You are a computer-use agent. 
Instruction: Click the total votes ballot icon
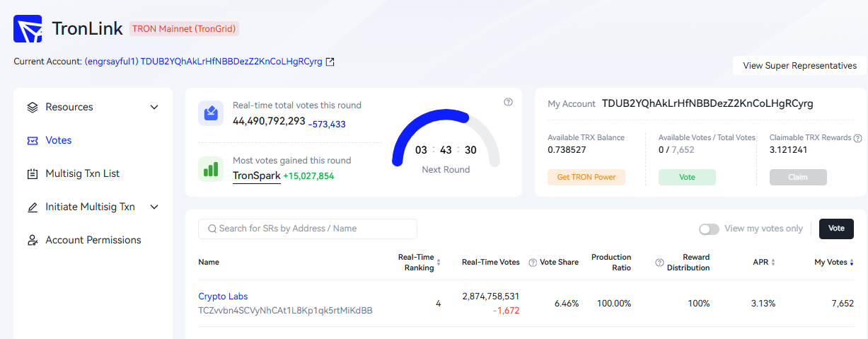pyautogui.click(x=211, y=113)
